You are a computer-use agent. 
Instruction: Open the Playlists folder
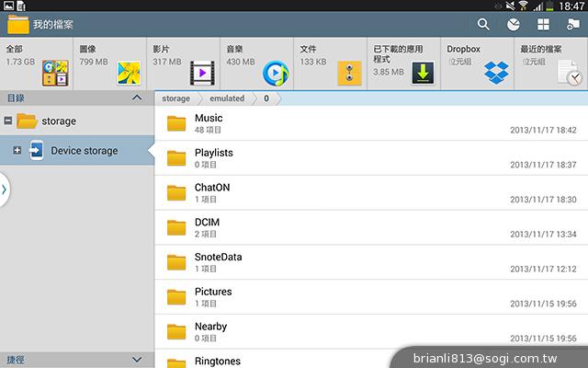(x=371, y=158)
